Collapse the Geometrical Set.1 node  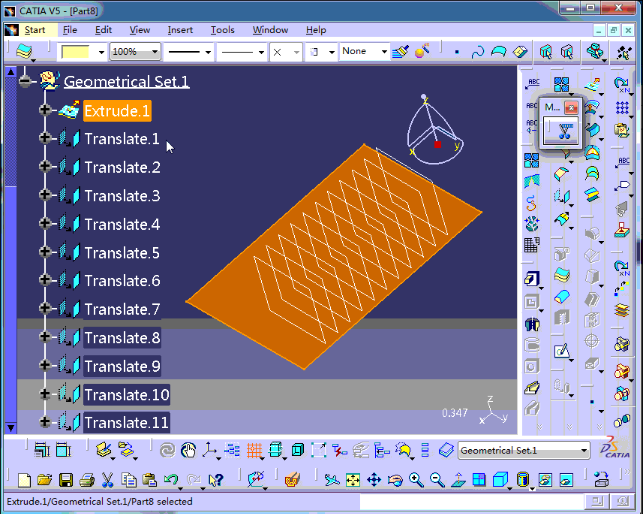25,82
